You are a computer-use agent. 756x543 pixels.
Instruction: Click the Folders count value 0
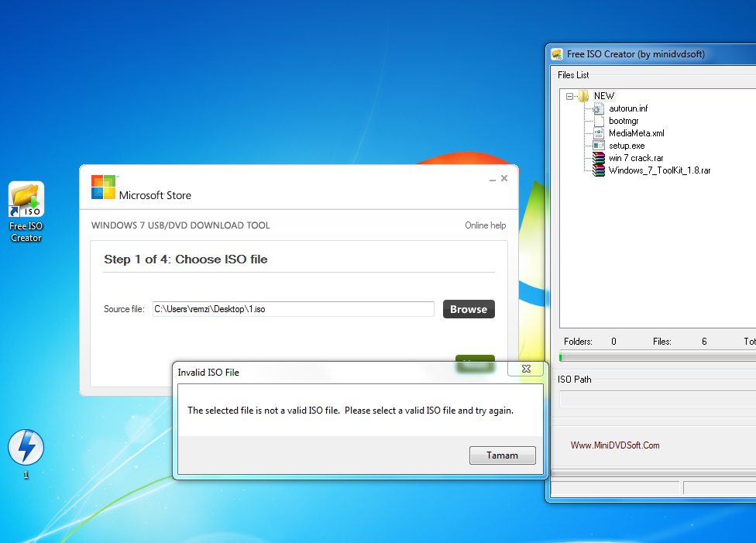click(x=613, y=342)
